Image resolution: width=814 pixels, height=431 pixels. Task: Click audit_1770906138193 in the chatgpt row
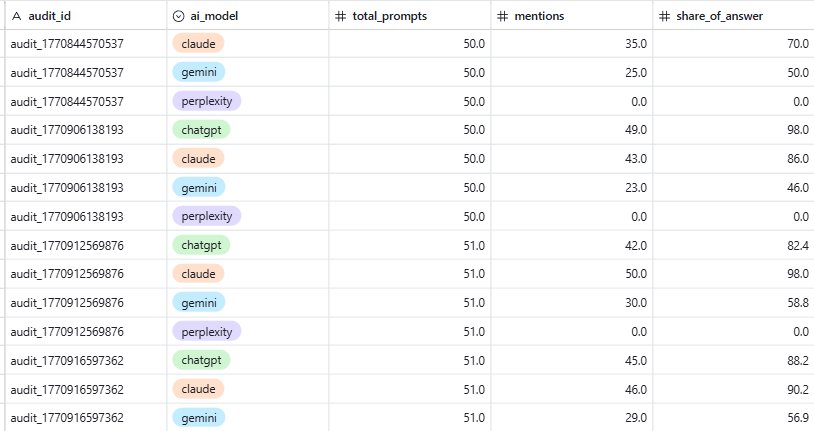coord(67,130)
